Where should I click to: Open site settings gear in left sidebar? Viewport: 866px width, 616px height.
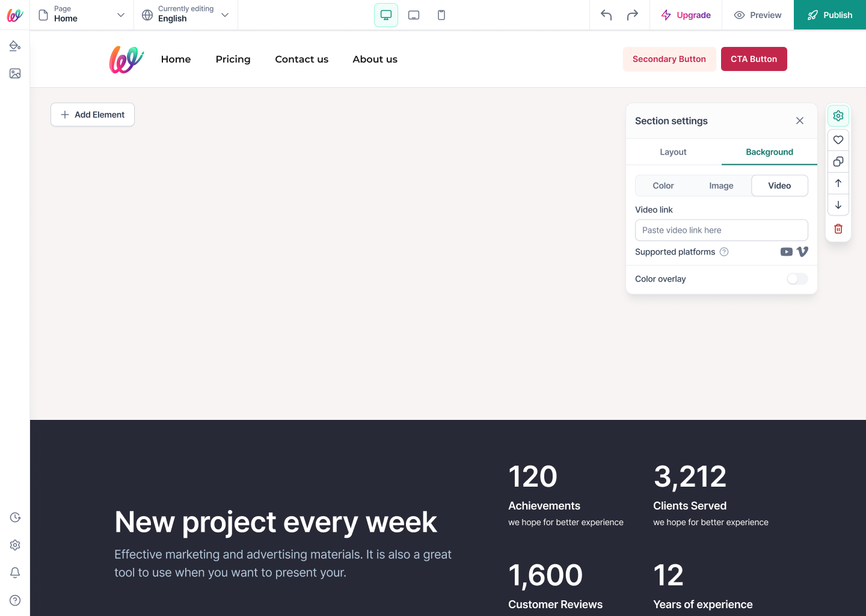pos(15,545)
